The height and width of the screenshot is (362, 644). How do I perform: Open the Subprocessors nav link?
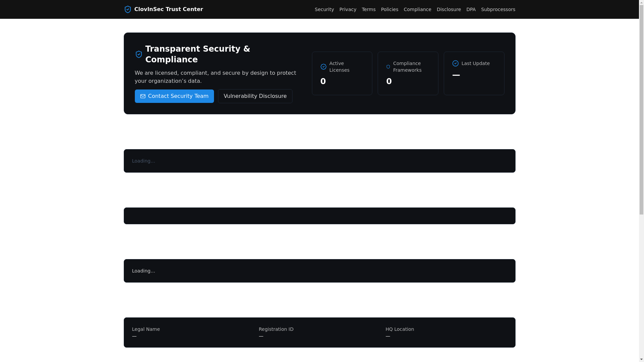(x=498, y=9)
